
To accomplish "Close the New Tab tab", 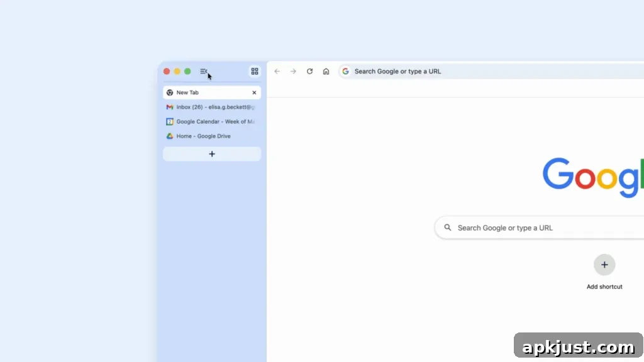I will pos(254,93).
